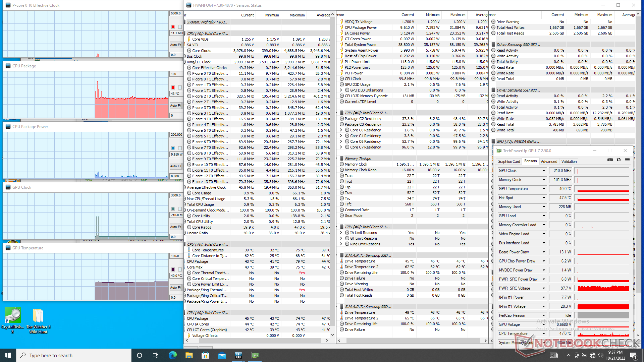Click Auto Fit in the GPU Clock graph

click(x=175, y=227)
